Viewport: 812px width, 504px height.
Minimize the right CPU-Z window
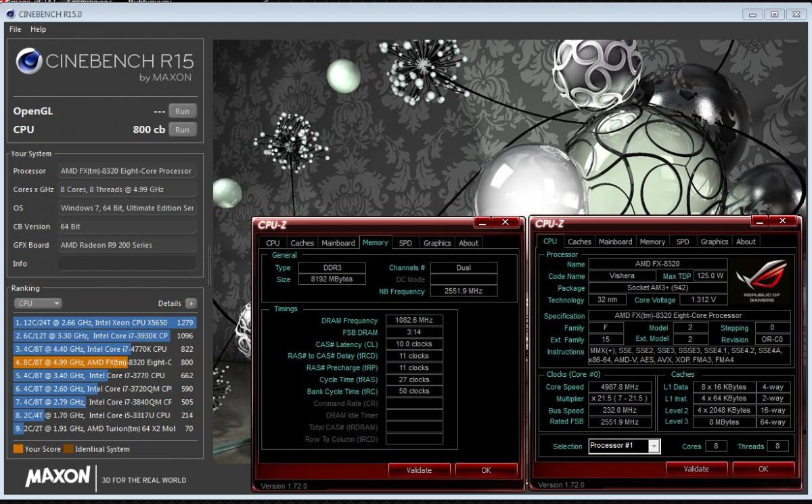tap(760, 221)
